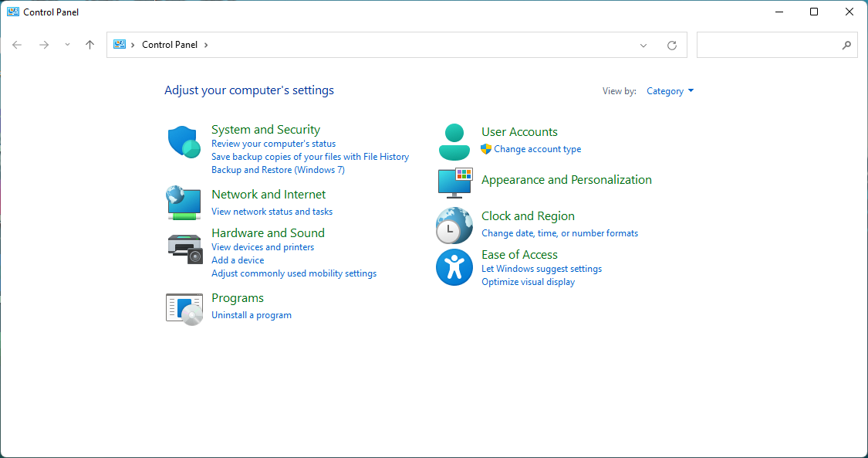
Task: Open the Clock and Region globe icon
Action: (454, 226)
